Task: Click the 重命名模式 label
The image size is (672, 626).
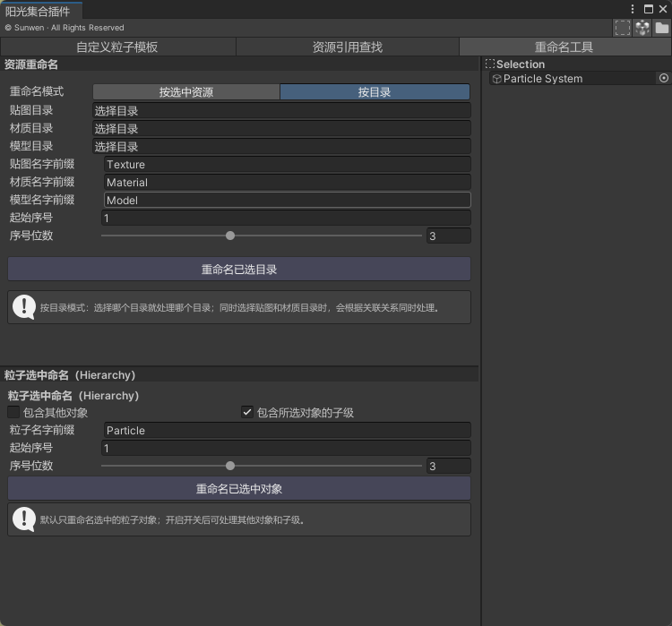Action: [37, 91]
